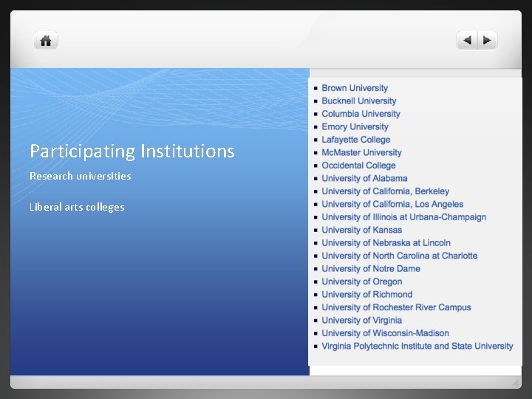Open University of California, Los Angeles link
532x399 pixels.
pyautogui.click(x=392, y=204)
